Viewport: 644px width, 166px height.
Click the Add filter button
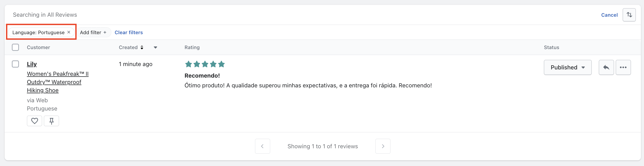tap(93, 32)
